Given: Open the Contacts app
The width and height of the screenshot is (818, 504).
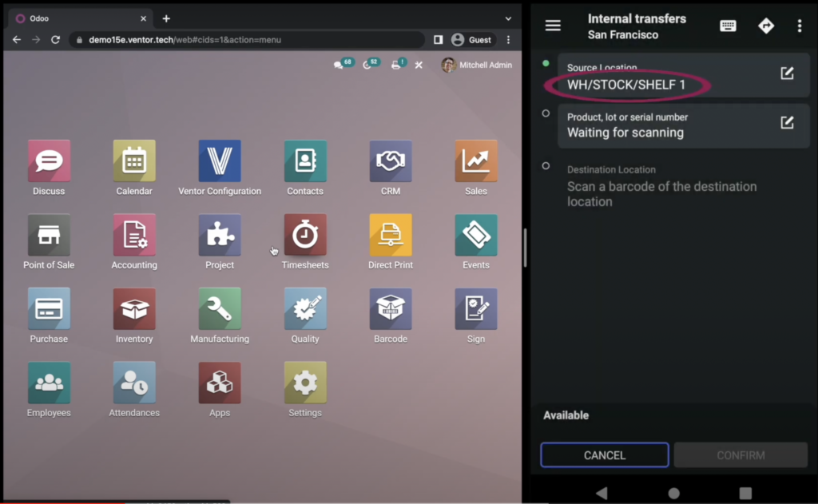Looking at the screenshot, I should click(x=305, y=161).
